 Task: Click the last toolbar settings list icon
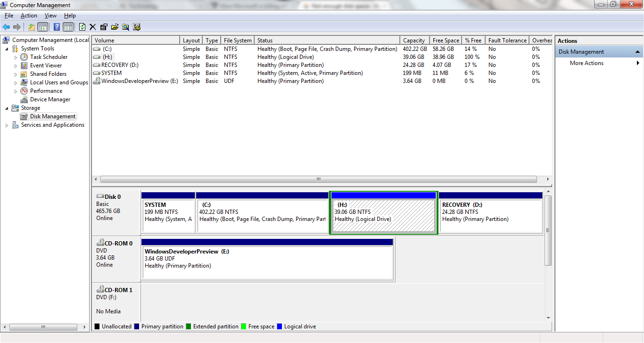[137, 27]
